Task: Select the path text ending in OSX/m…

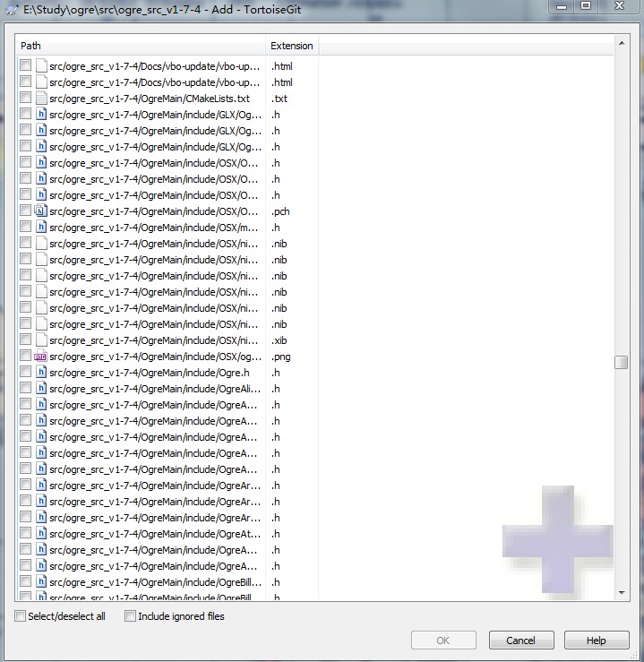Action: click(x=154, y=228)
